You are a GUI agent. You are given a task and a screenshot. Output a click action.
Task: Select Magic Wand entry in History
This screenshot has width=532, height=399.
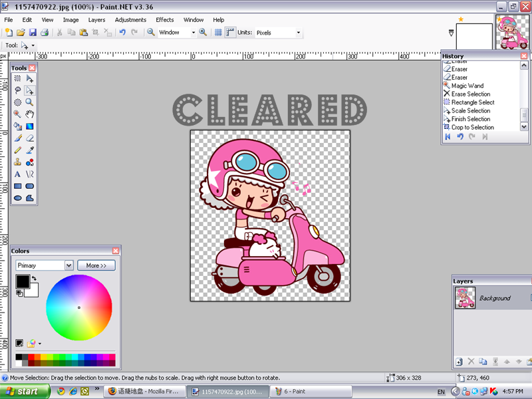(467, 86)
